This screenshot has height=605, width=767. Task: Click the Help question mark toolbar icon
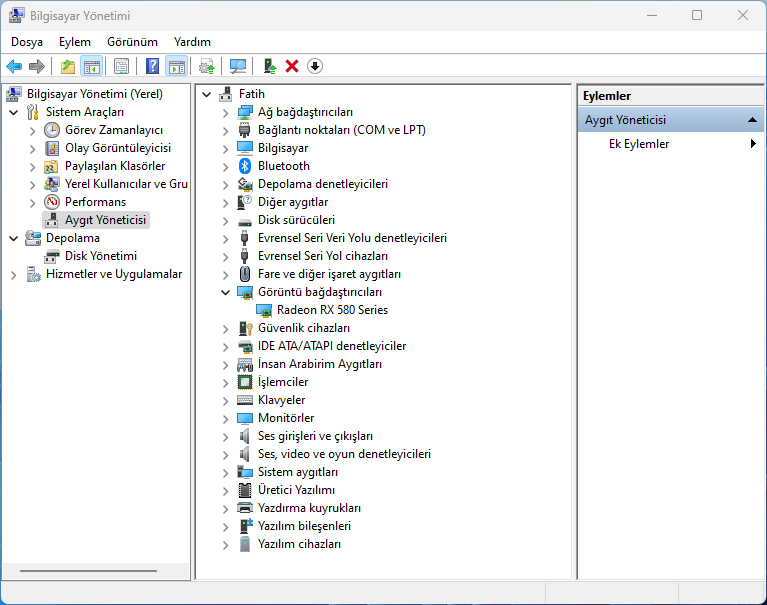click(152, 66)
